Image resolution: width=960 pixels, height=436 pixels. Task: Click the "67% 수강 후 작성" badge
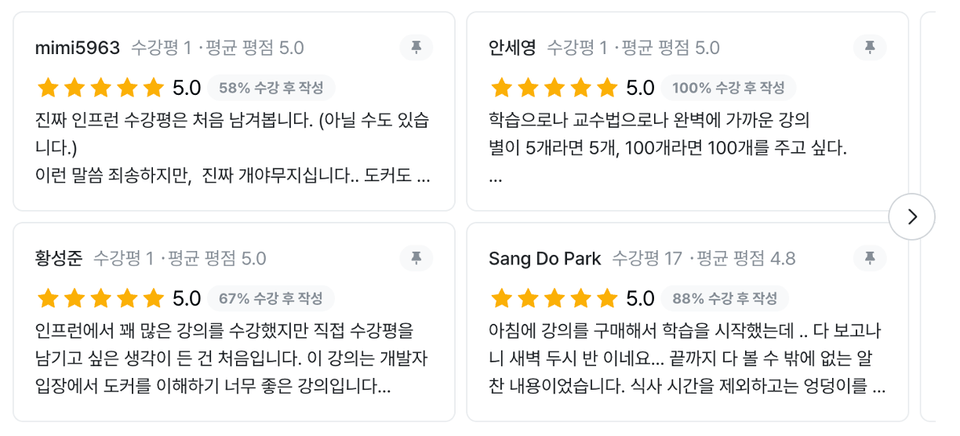(271, 299)
